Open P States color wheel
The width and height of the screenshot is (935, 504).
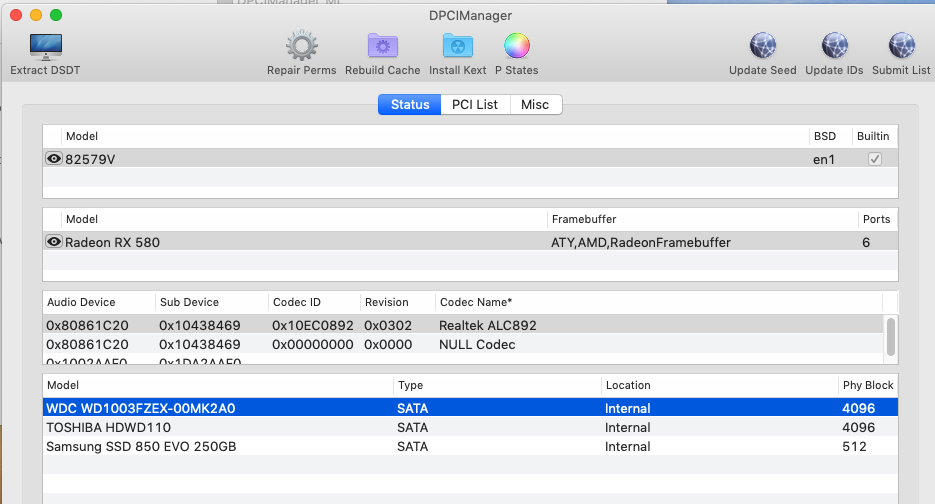click(516, 46)
